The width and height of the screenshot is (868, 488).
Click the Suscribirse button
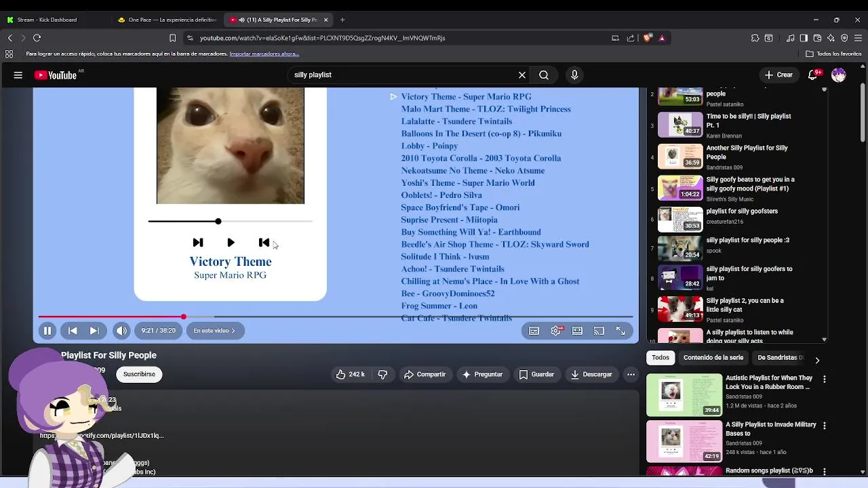click(x=139, y=374)
